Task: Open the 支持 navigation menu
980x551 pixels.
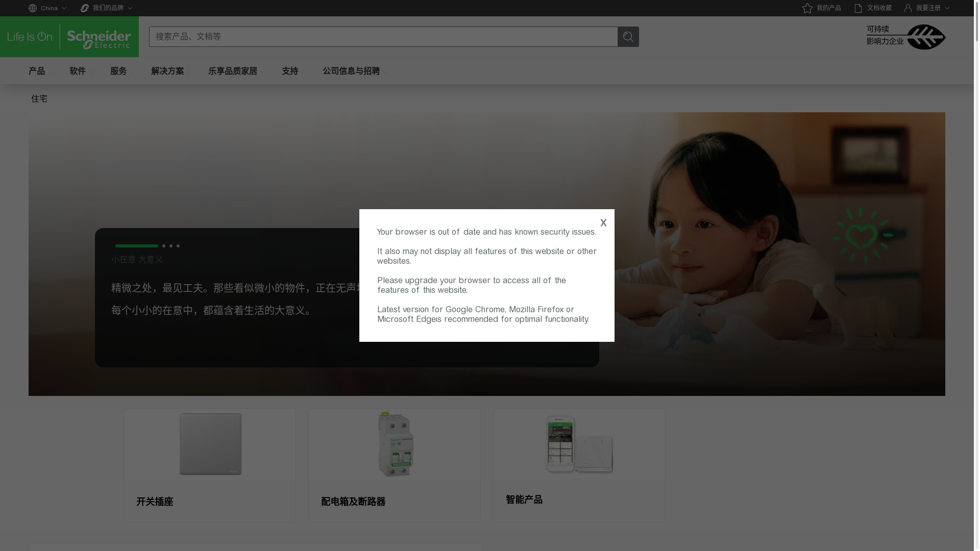Action: pos(290,71)
